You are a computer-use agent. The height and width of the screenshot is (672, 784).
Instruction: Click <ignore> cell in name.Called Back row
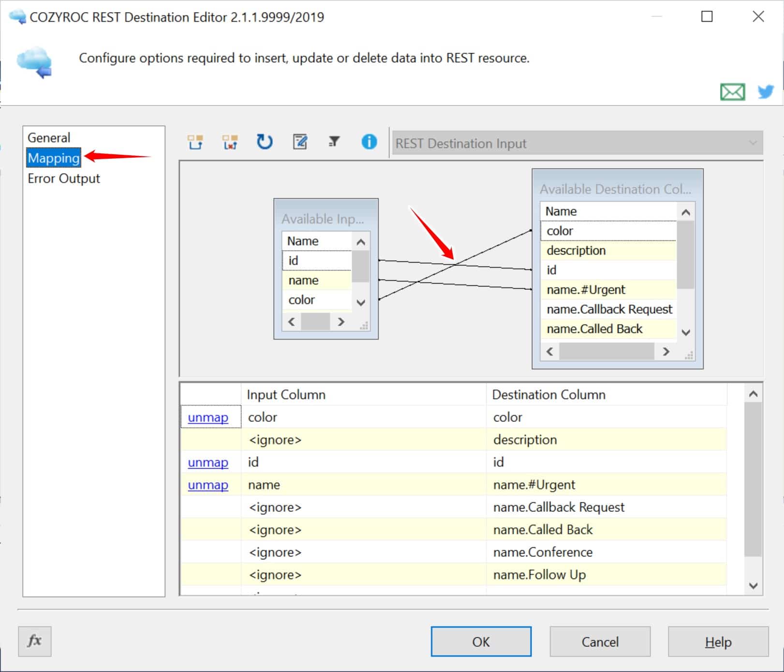click(364, 530)
